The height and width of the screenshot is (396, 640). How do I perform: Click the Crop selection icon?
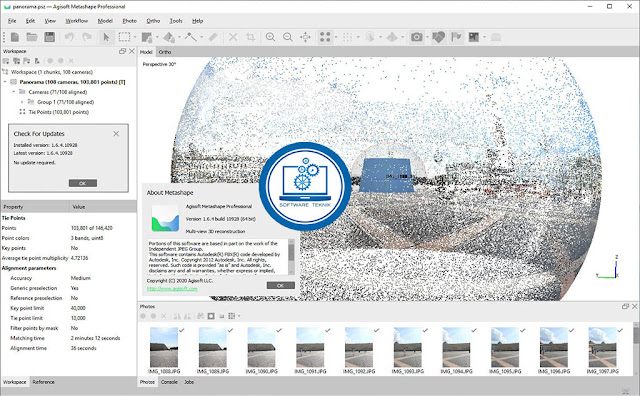[251, 37]
